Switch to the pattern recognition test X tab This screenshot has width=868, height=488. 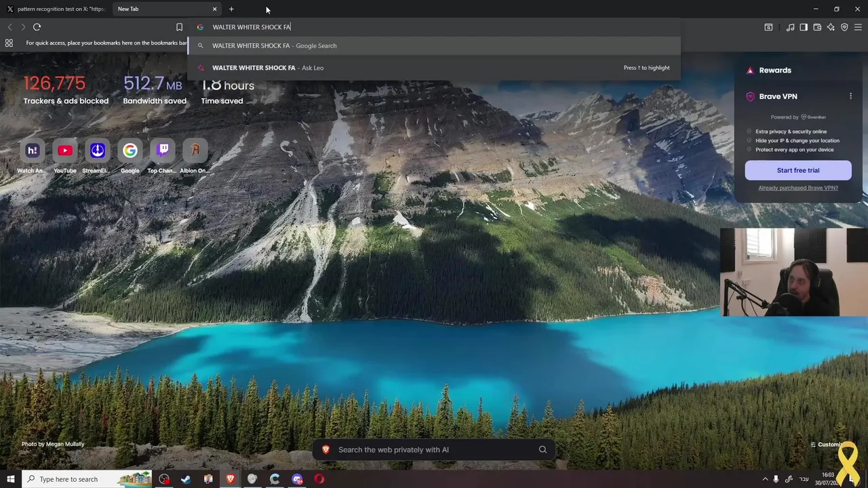click(56, 9)
